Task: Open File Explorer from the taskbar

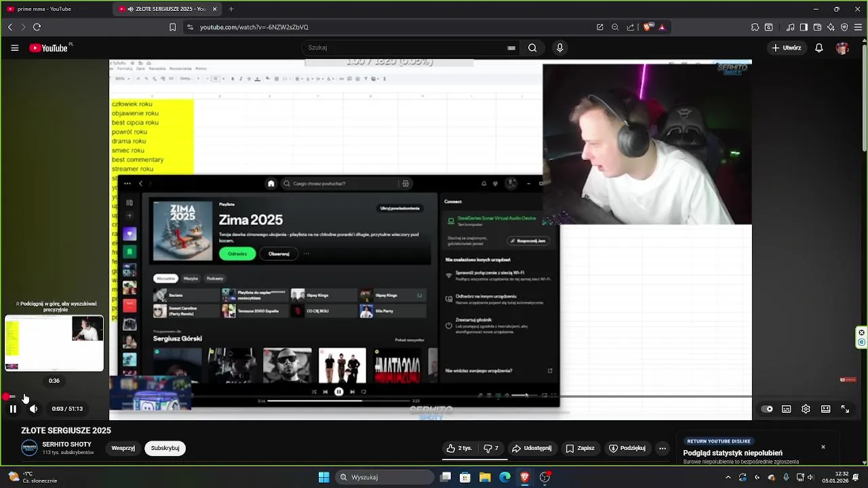Action: 485,477
